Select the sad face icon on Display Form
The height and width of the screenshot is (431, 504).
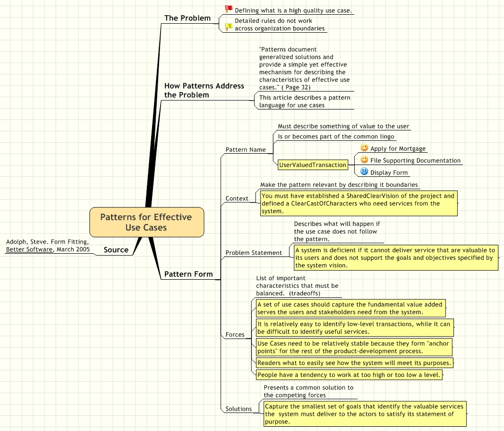click(364, 172)
